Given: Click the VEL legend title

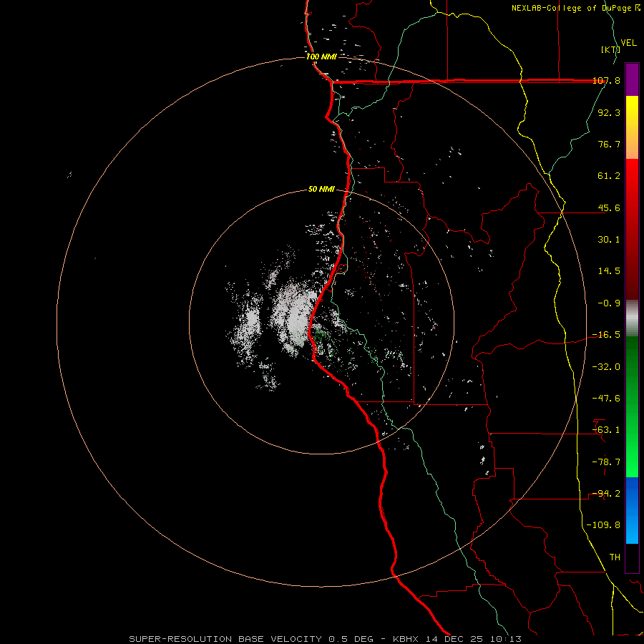Looking at the screenshot, I should pos(628,43).
